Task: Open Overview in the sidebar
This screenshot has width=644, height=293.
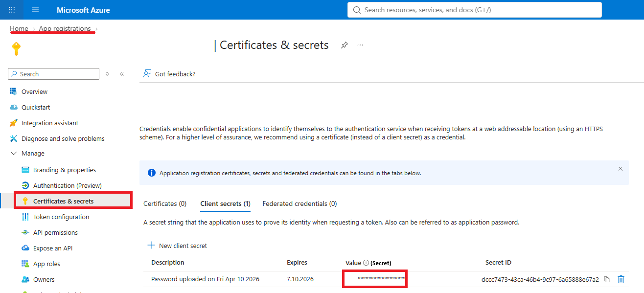Action: tap(34, 91)
